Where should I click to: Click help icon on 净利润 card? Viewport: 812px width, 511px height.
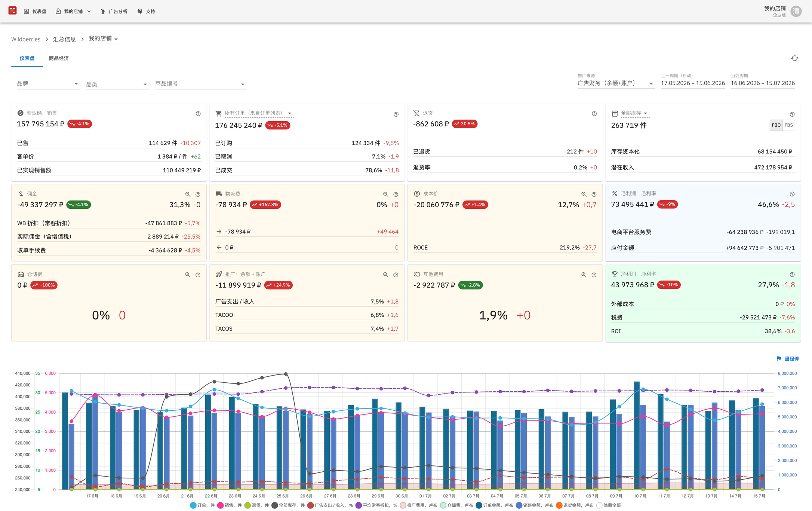(792, 275)
